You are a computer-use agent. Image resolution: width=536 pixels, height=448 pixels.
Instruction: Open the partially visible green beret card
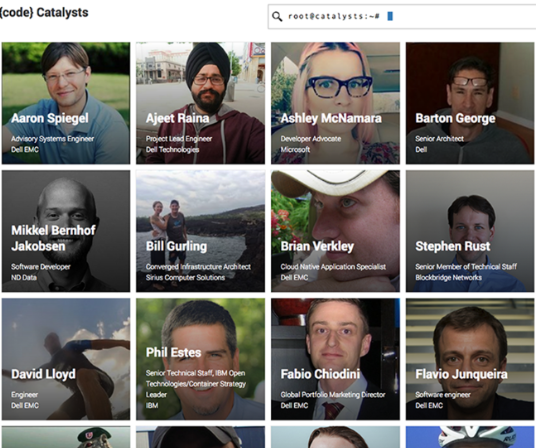click(x=66, y=437)
